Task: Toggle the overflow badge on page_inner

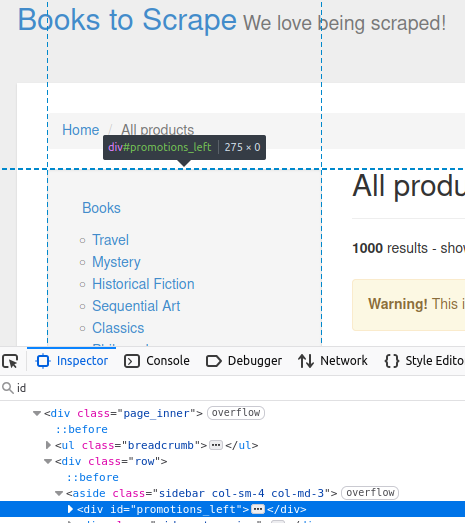Action: click(x=236, y=413)
